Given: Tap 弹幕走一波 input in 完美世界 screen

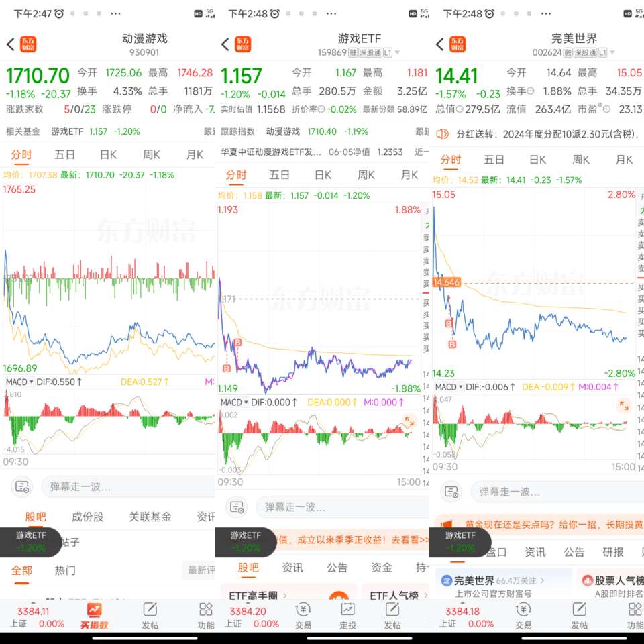Looking at the screenshot, I should click(557, 492).
